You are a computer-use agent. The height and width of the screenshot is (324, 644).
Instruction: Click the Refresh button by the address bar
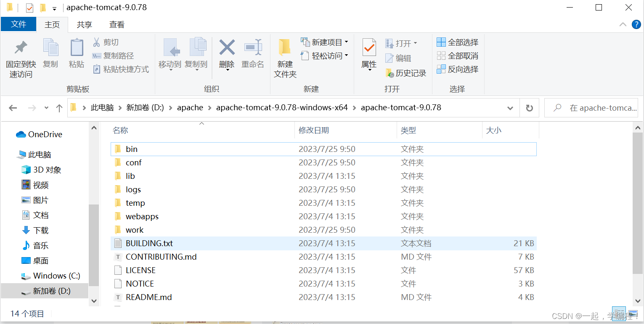click(530, 108)
